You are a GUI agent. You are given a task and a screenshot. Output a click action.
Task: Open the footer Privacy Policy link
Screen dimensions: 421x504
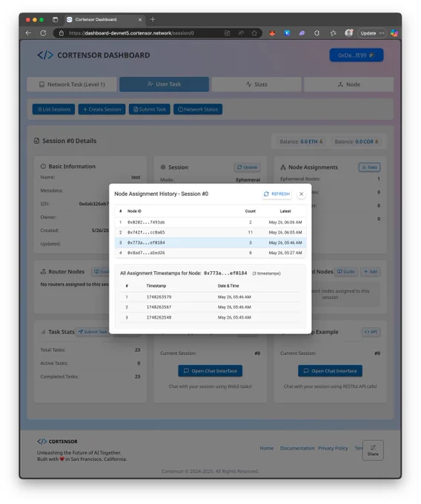coord(333,448)
